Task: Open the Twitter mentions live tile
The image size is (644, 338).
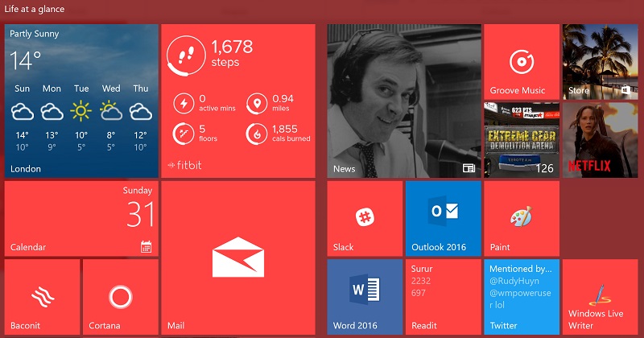Action: [x=522, y=297]
